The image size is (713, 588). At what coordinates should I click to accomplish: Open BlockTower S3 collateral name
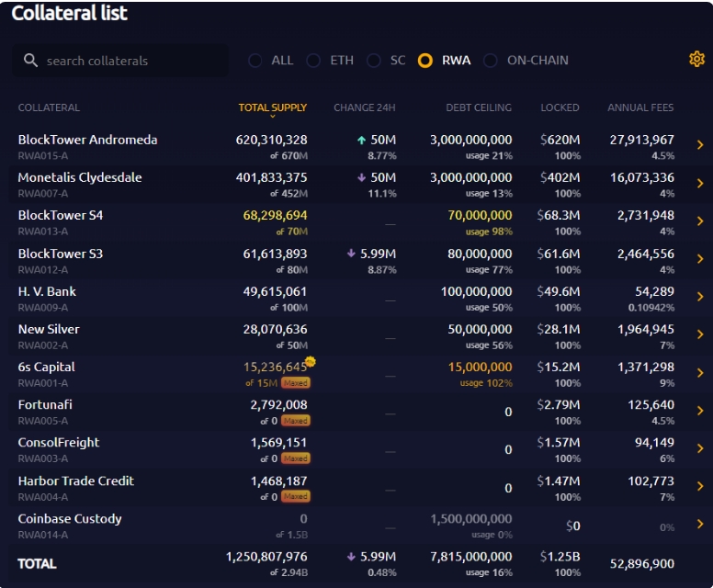tap(61, 254)
